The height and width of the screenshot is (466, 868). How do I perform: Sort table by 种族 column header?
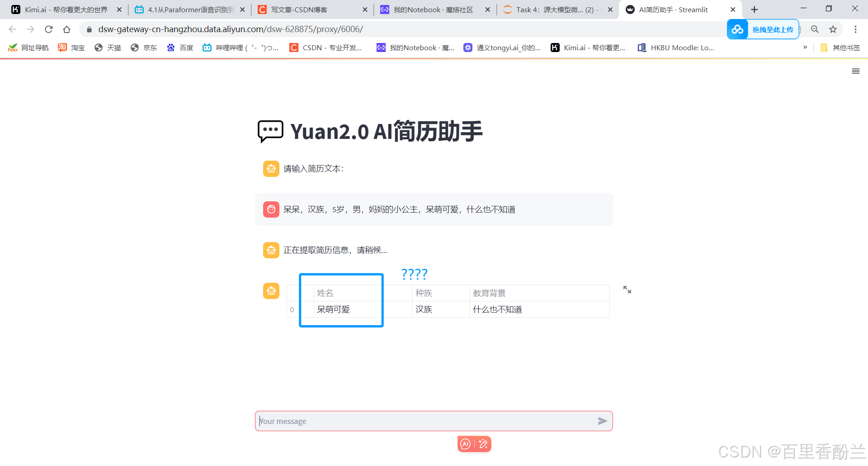tap(441, 293)
